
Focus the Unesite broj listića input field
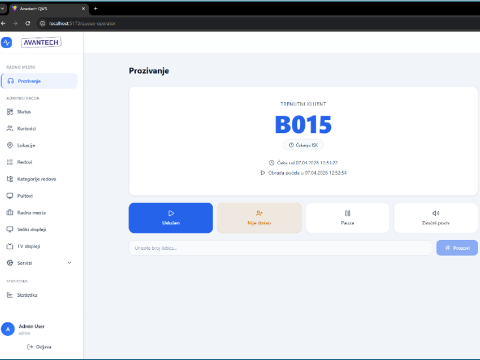280,248
